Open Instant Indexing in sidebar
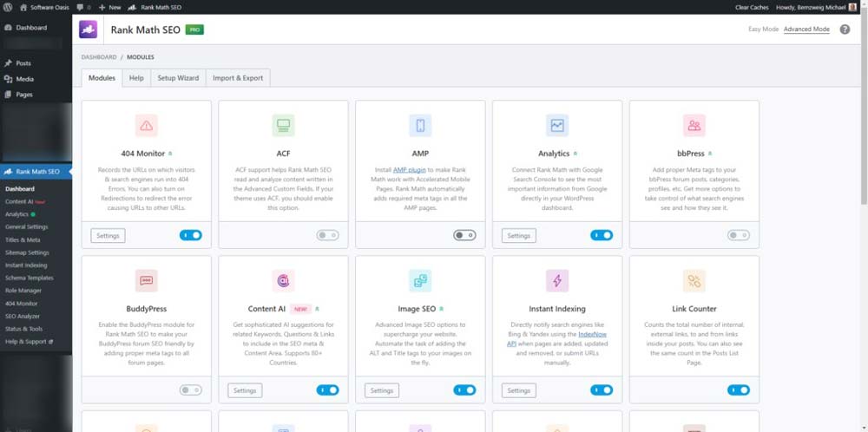This screenshot has width=868, height=432. point(26,265)
